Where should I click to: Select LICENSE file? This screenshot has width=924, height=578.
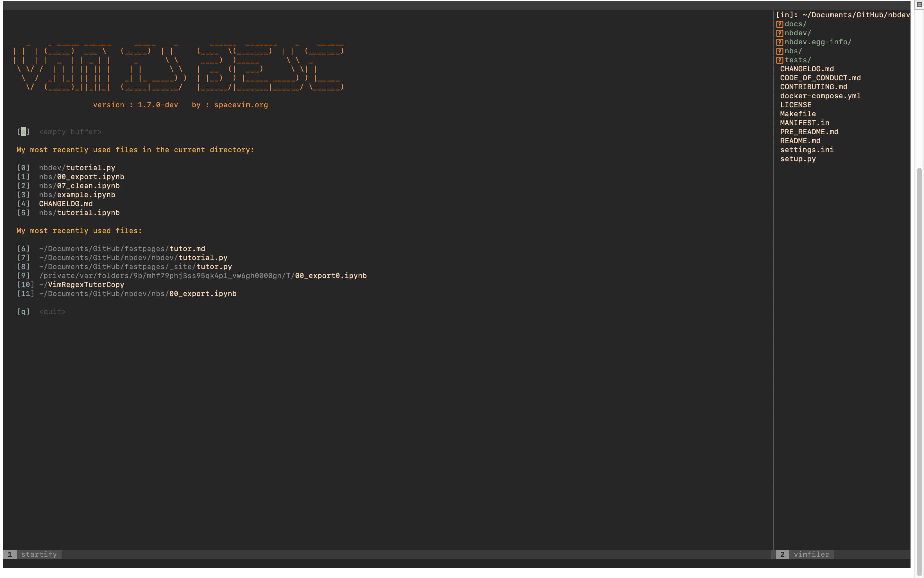pos(796,105)
